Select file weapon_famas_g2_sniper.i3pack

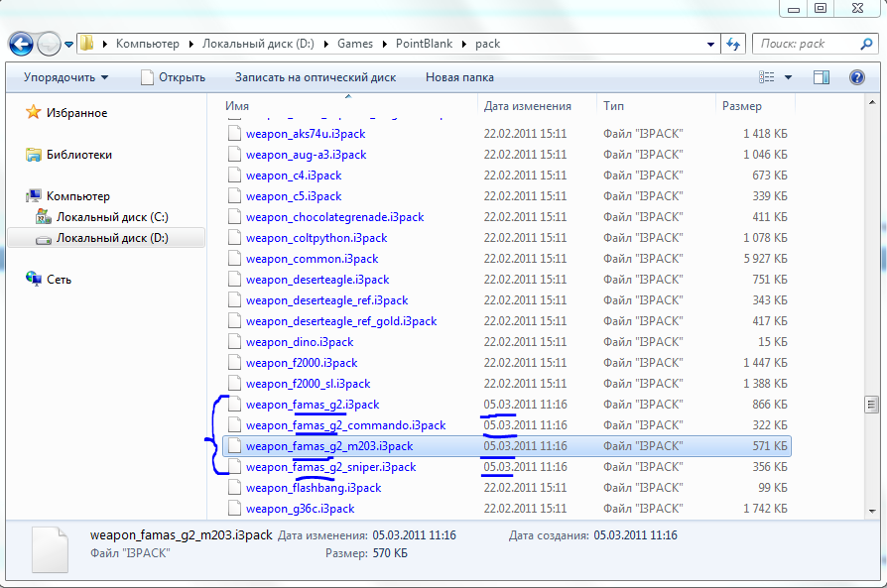point(331,467)
